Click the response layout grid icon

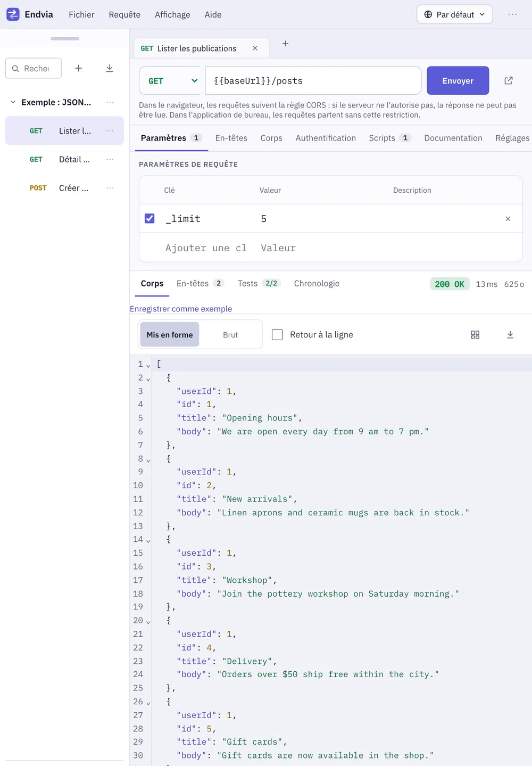tap(475, 335)
